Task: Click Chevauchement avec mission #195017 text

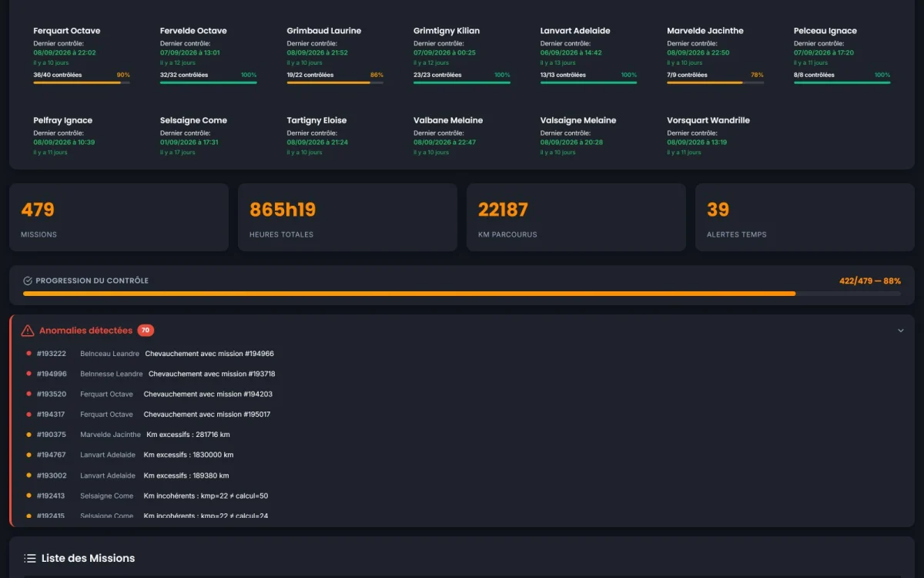Action: (x=207, y=415)
